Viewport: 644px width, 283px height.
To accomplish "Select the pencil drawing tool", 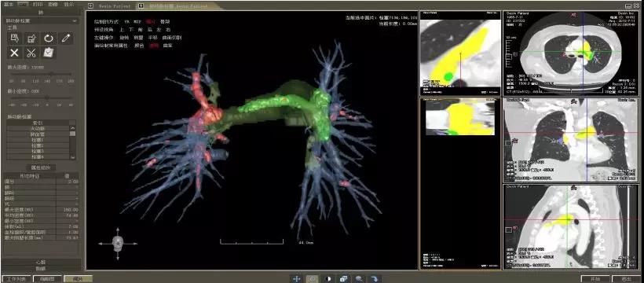I will click(65, 39).
